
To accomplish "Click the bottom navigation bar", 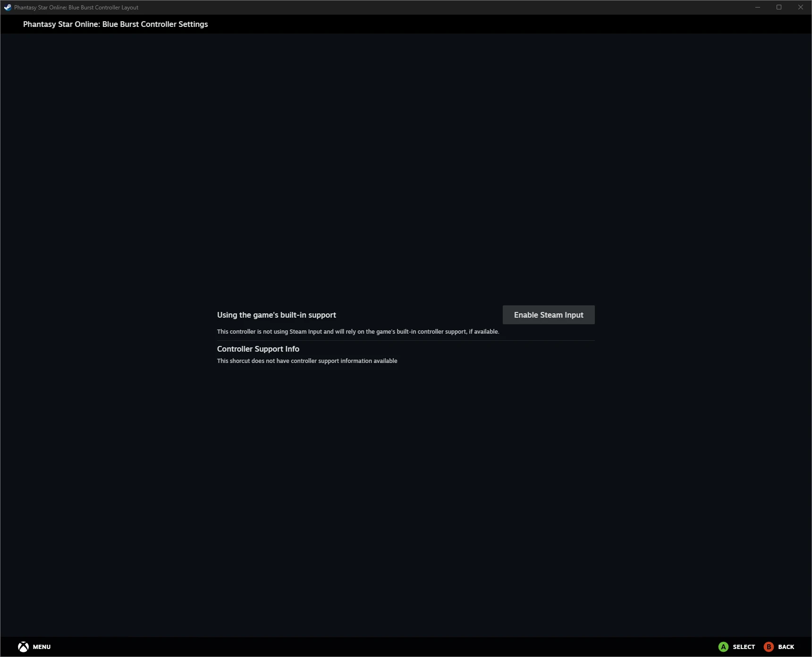I will pos(406,647).
